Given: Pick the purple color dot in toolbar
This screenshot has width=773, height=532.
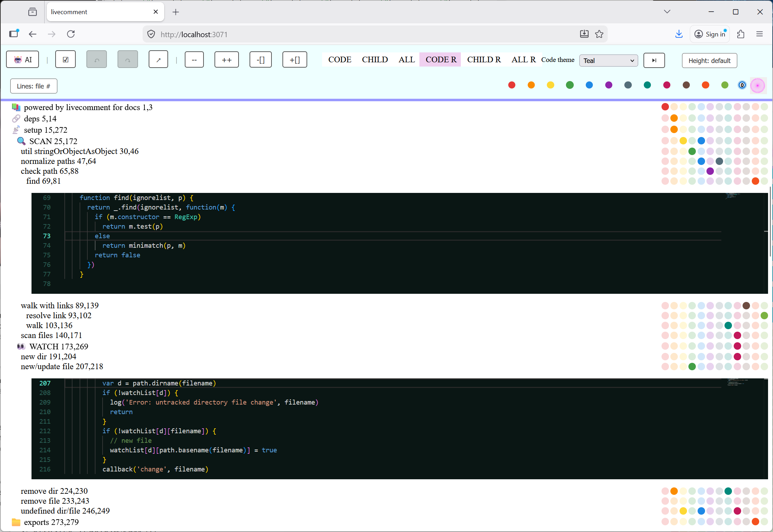Looking at the screenshot, I should 609,85.
